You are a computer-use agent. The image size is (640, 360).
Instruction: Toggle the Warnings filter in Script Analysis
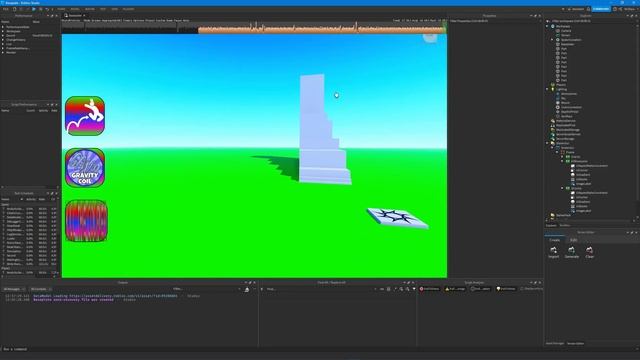point(455,289)
